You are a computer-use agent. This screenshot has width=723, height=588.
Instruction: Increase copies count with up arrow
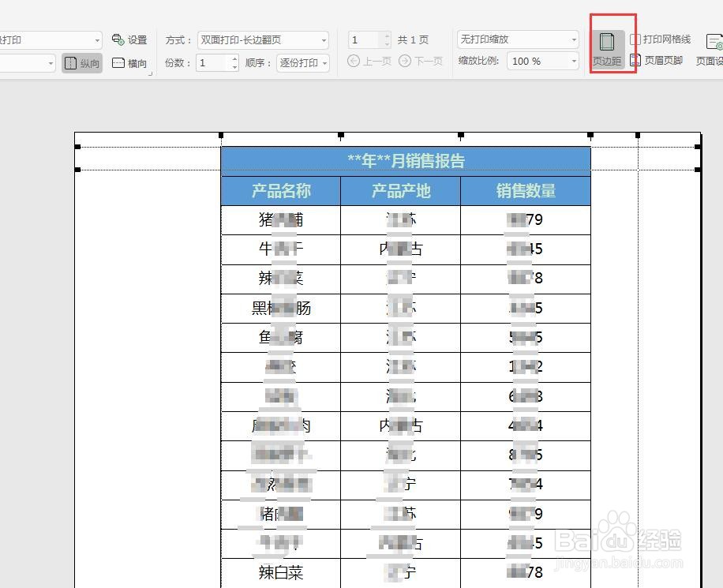234,58
